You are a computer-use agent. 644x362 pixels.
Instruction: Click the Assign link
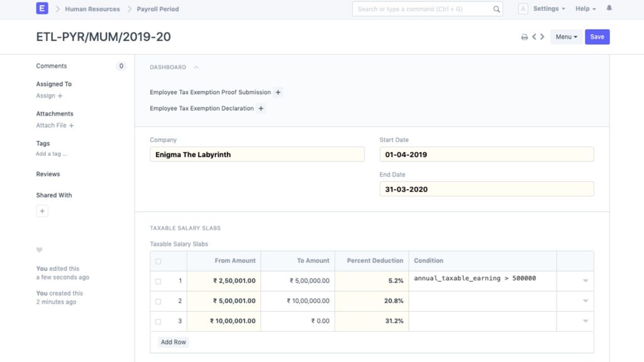[x=45, y=96]
